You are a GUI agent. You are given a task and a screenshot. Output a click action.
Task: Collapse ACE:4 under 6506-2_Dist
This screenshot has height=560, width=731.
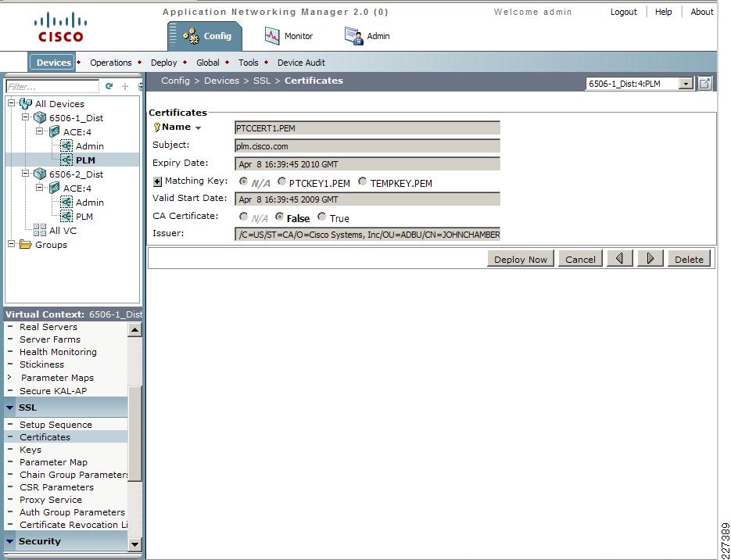point(41,187)
